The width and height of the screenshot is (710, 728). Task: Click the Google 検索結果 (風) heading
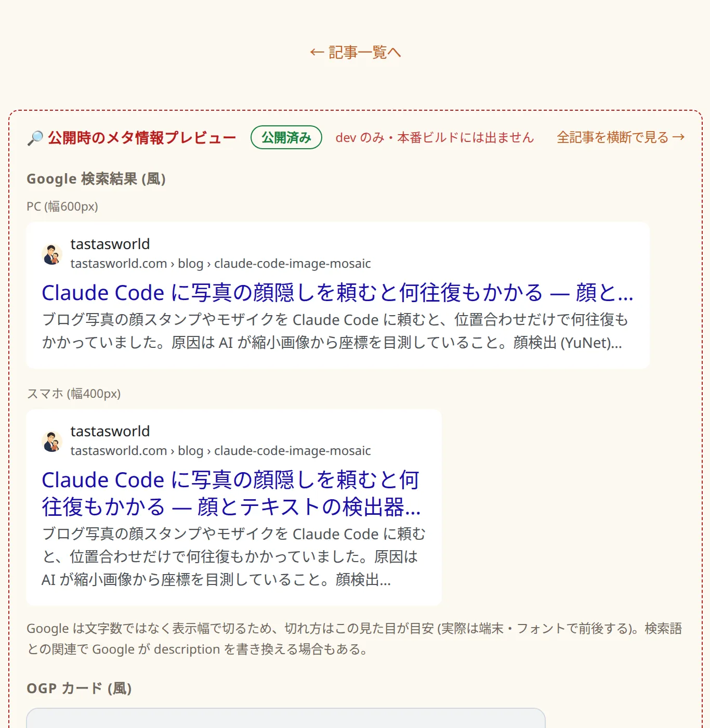point(96,179)
